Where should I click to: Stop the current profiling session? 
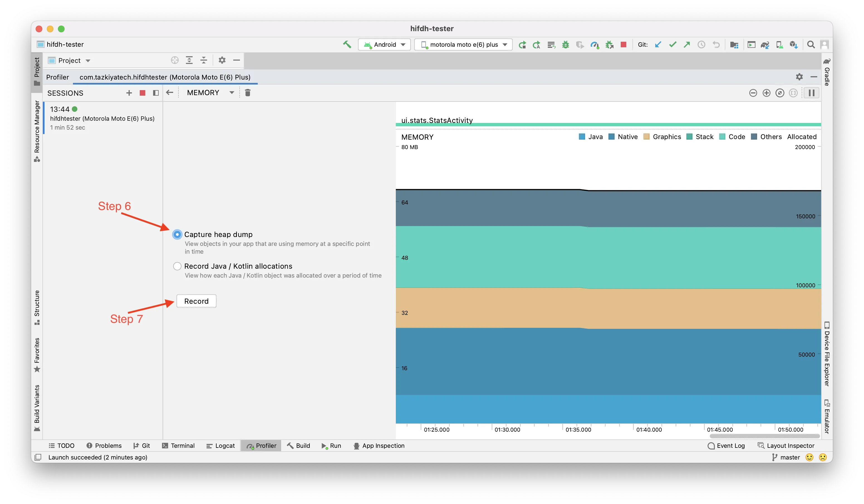coord(143,93)
